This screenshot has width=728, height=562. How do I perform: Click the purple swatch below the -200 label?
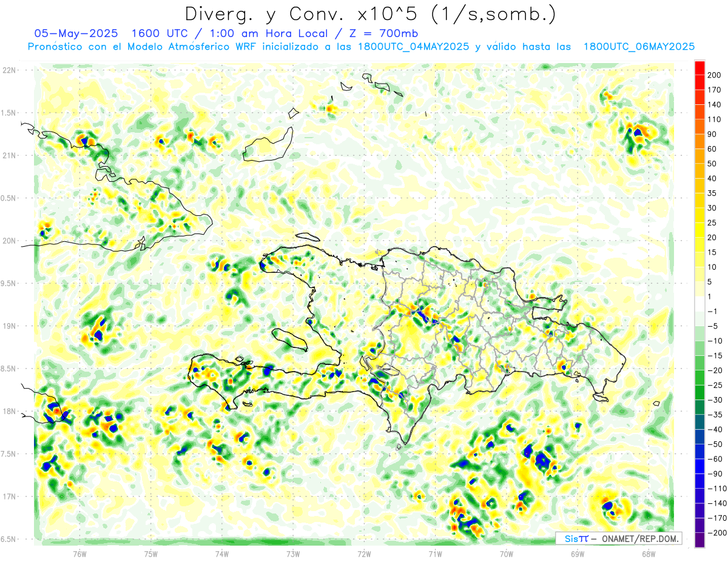699,541
